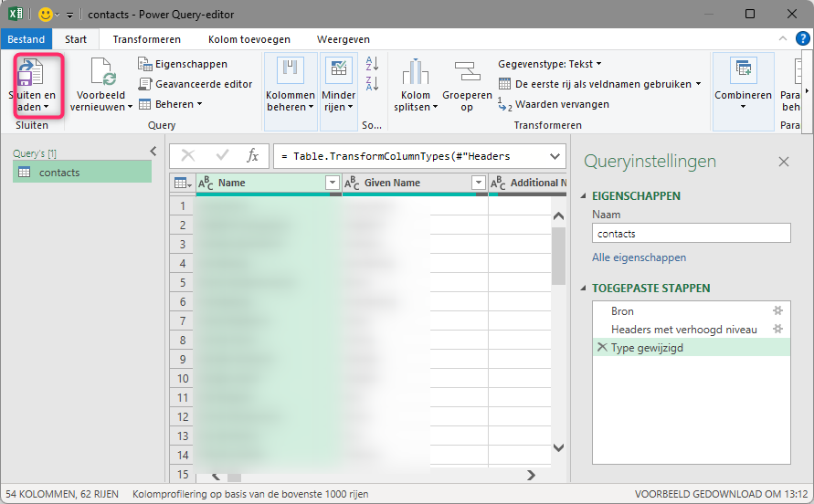Delete Type gewijzigd step with X

[x=602, y=347]
